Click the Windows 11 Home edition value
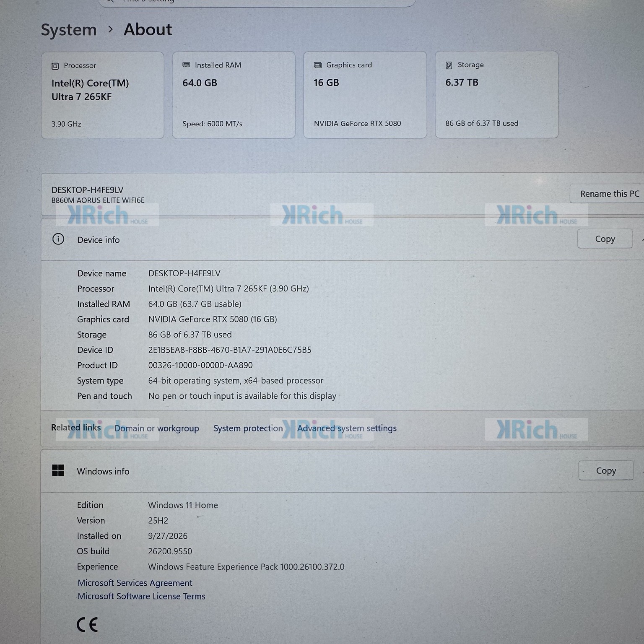Viewport: 644px width, 644px height. [x=183, y=505]
